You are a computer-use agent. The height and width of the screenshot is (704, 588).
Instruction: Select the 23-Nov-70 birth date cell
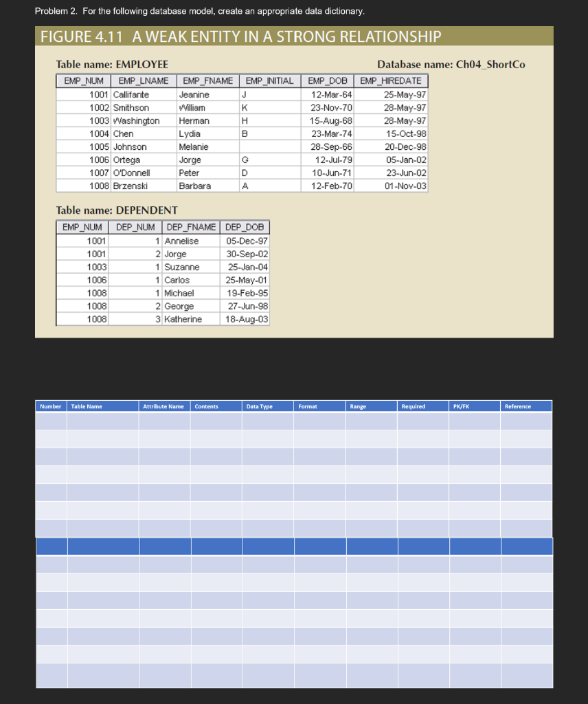(328, 107)
